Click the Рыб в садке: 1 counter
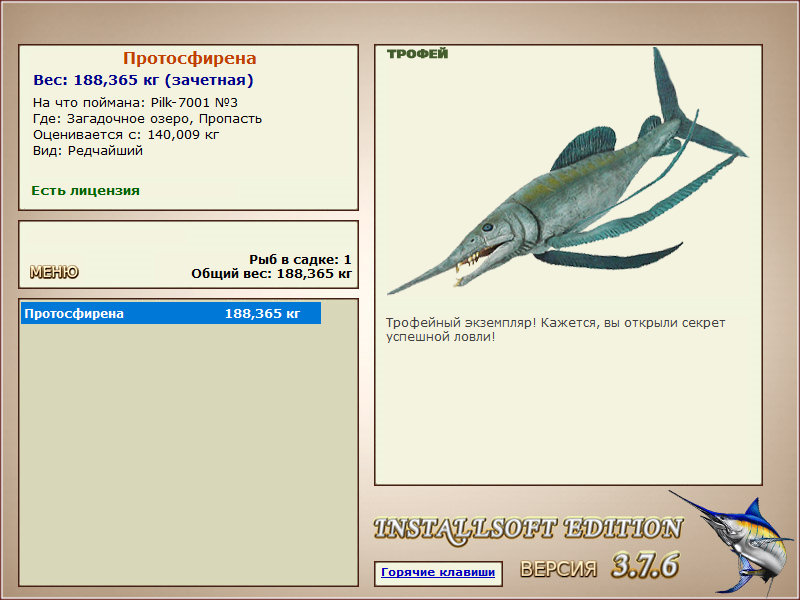The image size is (800, 600). pos(300,259)
